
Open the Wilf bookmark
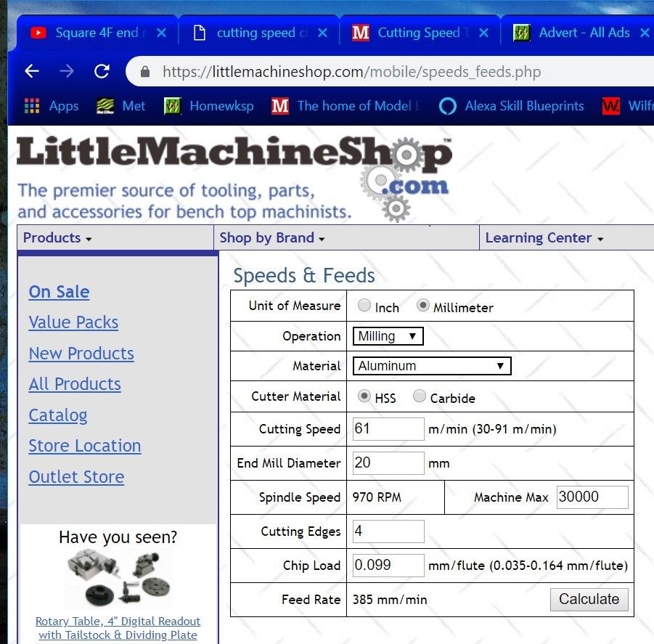click(627, 106)
